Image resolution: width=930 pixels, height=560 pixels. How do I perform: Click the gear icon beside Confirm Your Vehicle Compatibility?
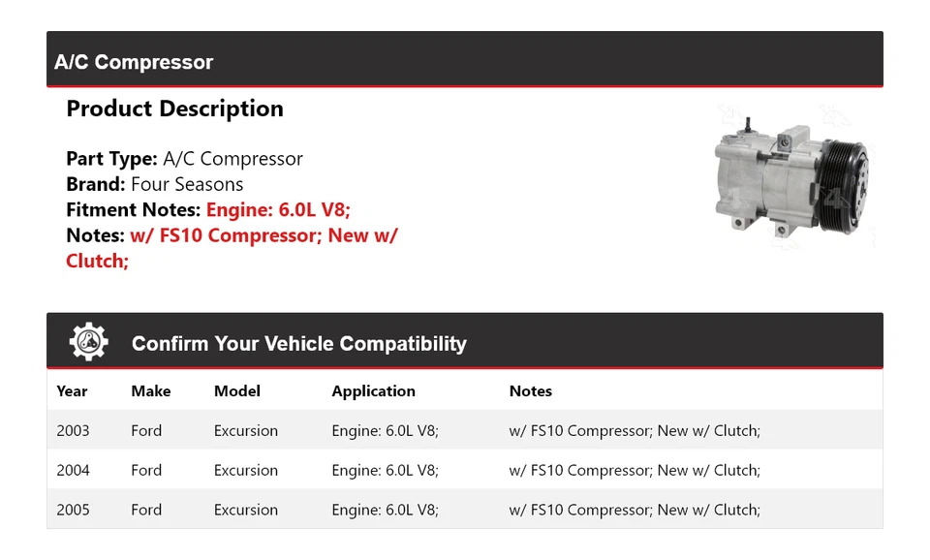[89, 342]
